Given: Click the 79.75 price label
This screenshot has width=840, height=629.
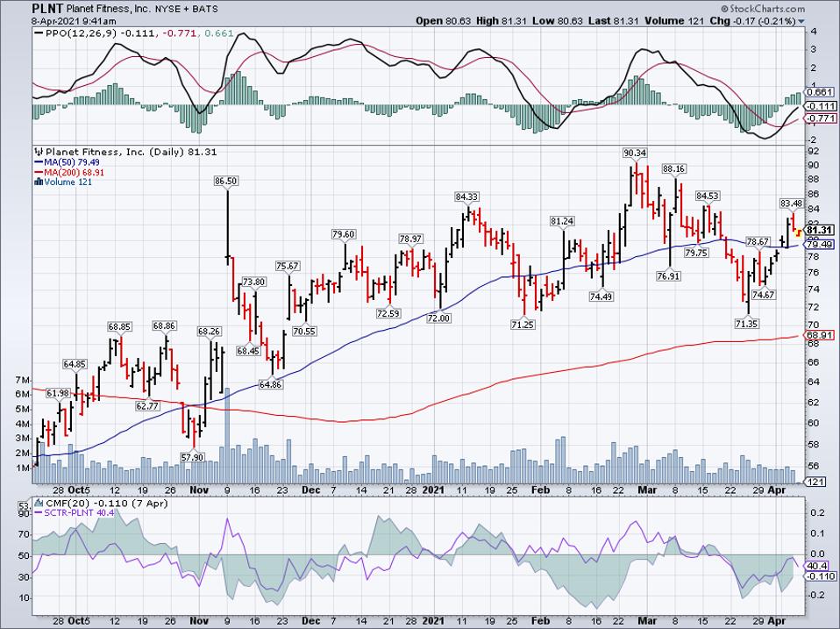Looking at the screenshot, I should [x=696, y=253].
